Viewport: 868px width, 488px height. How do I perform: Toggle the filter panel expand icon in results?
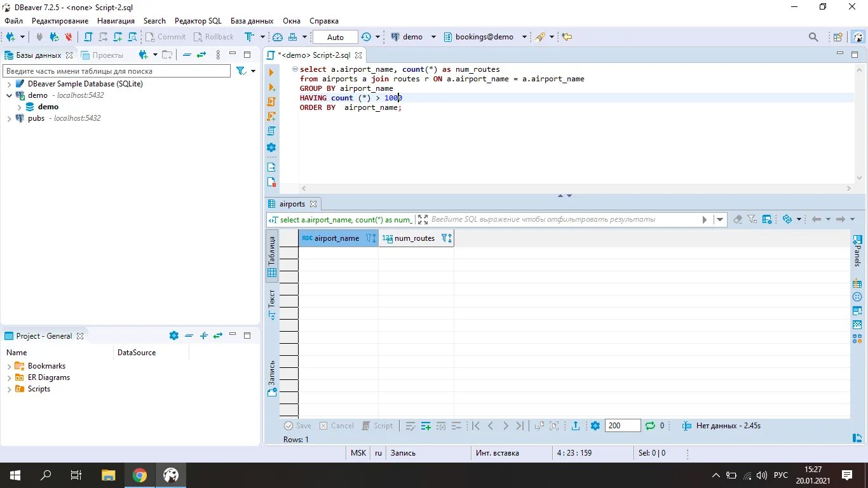(423, 219)
